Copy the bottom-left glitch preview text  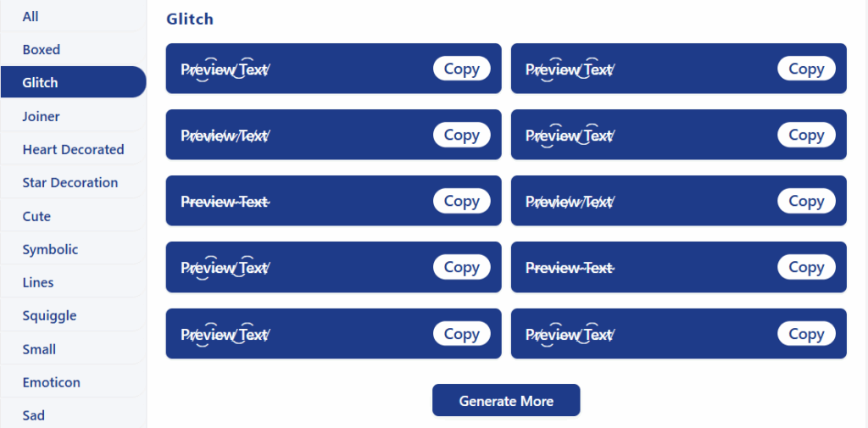click(462, 334)
